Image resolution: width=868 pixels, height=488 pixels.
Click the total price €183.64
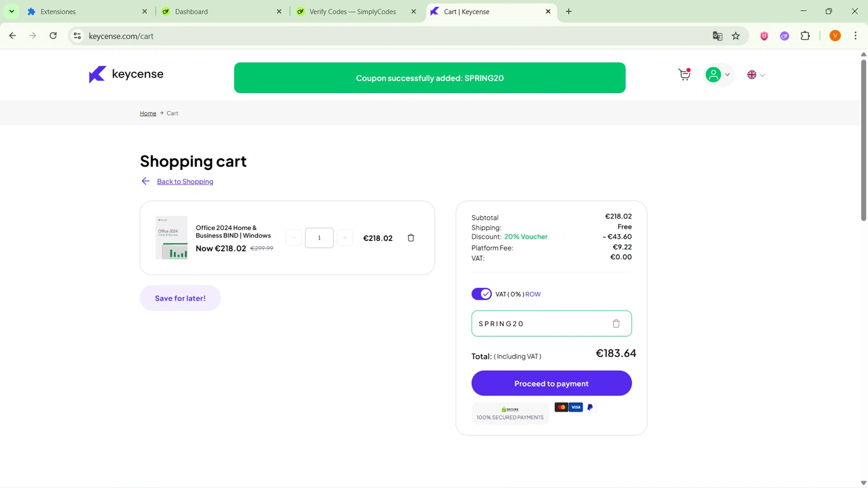click(616, 353)
